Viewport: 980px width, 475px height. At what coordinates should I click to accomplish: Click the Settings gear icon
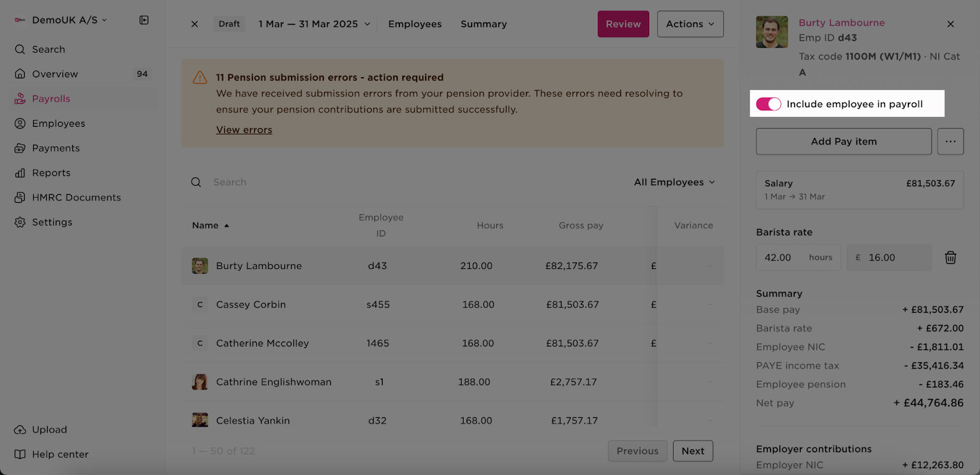tap(20, 222)
